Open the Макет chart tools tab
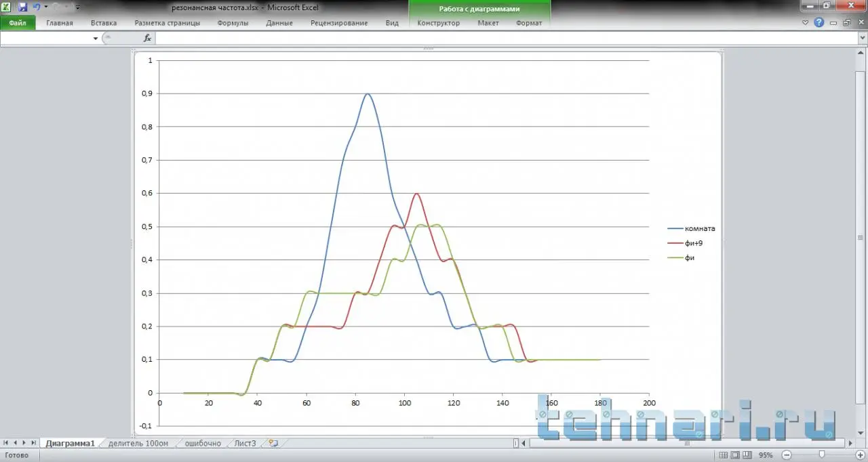868x462 pixels. 488,23
